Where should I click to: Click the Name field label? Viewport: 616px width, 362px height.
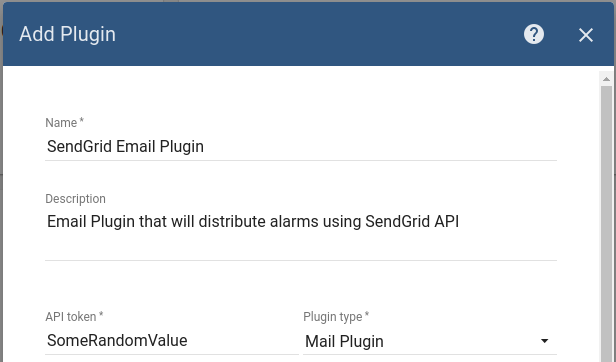[64, 123]
